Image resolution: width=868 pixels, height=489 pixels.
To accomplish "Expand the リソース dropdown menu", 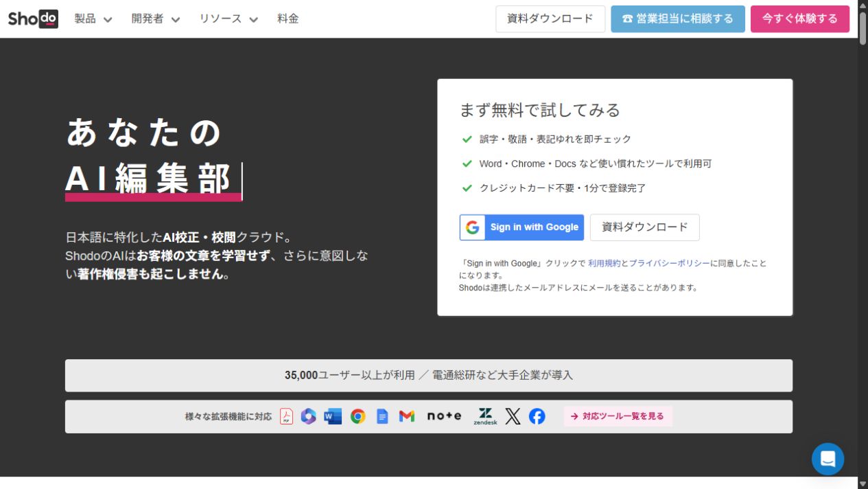I will click(x=229, y=19).
